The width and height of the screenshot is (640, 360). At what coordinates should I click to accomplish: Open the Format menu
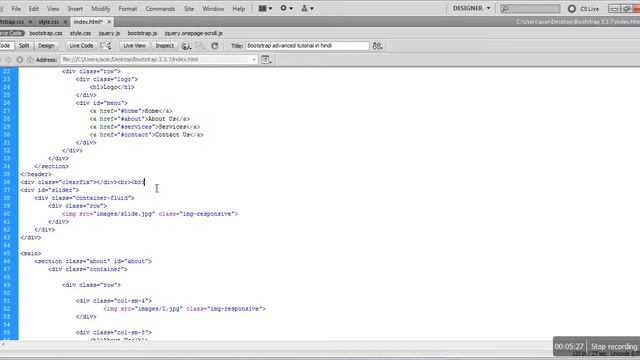point(128,9)
